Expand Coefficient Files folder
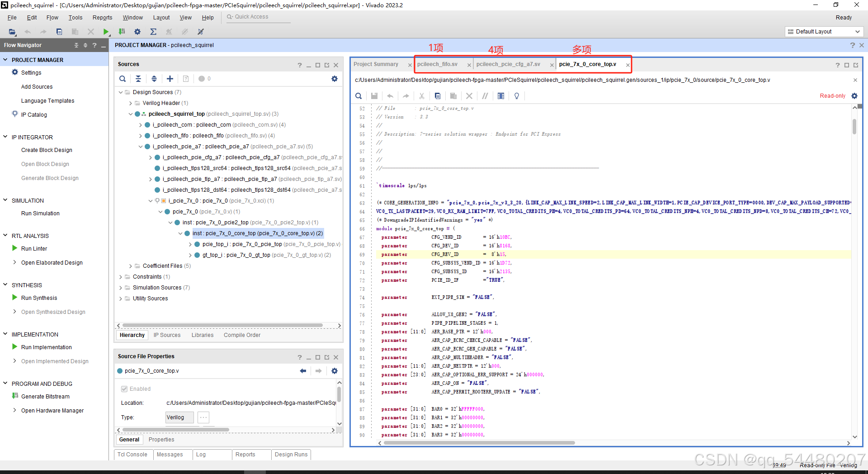The height and width of the screenshot is (474, 868). [x=131, y=266]
